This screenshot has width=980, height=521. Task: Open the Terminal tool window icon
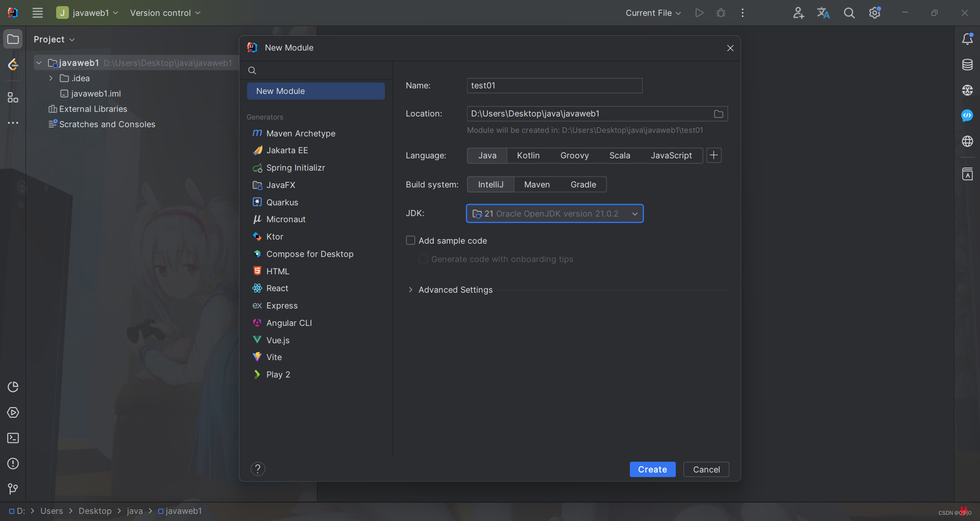13,438
